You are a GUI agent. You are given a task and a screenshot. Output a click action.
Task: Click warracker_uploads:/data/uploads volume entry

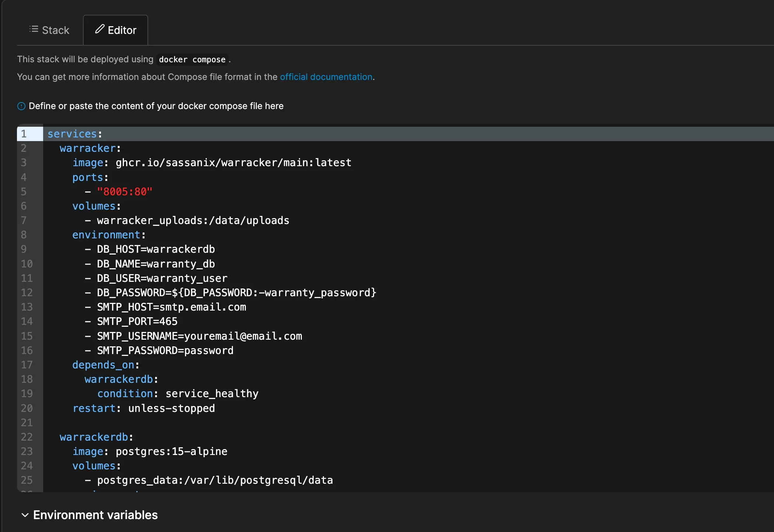(193, 220)
